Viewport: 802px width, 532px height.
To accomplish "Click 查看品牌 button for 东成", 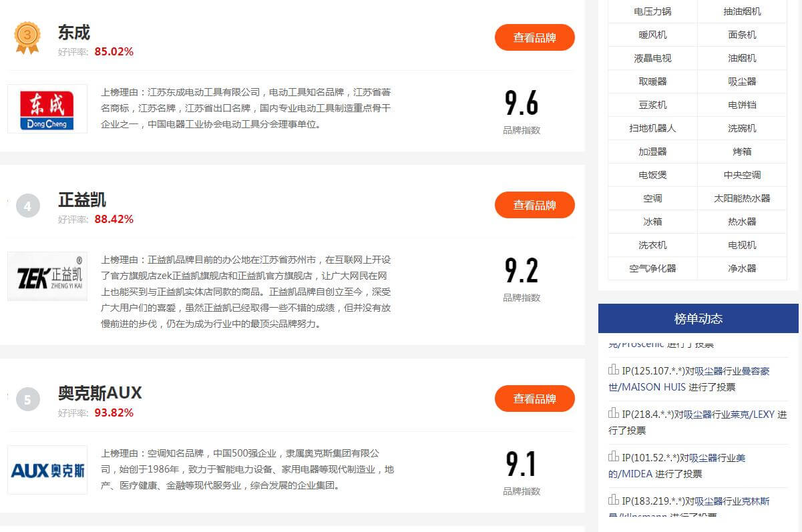I will (534, 37).
